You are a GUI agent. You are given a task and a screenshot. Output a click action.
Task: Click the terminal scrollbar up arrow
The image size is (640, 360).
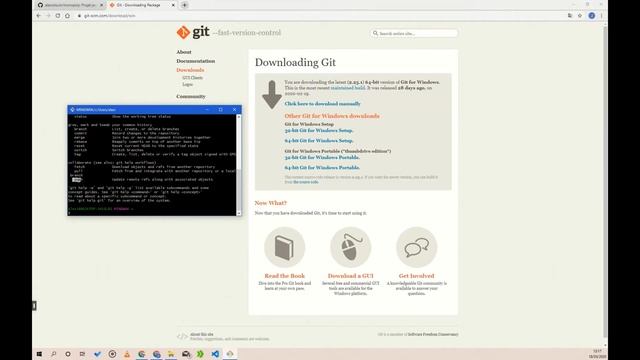(239, 117)
